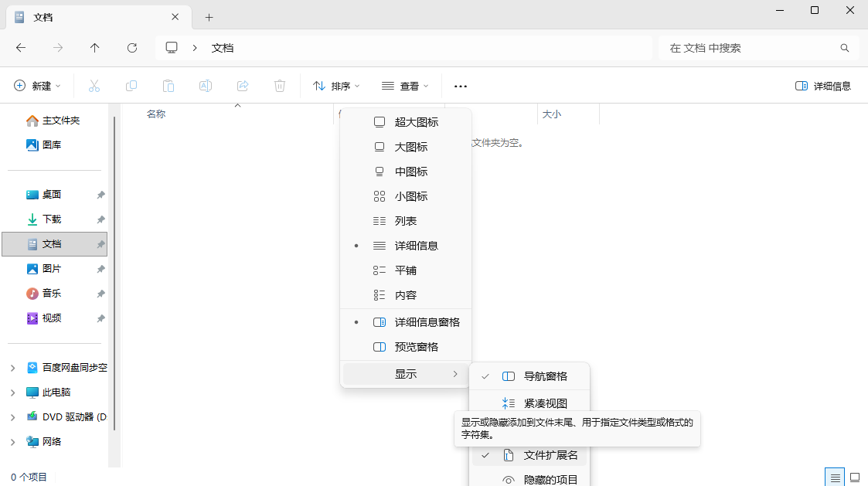Click the Cut scissors icon
868x486 pixels.
[x=94, y=86]
